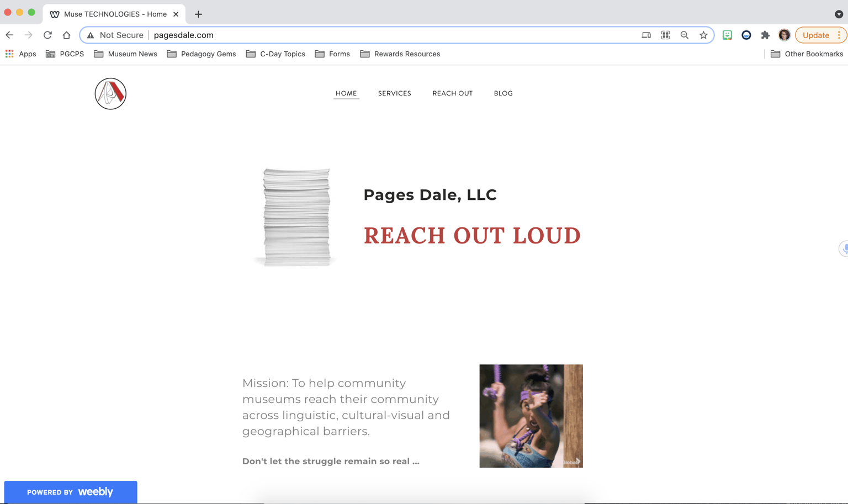This screenshot has height=504, width=848.
Task: Click the stack of paper image
Action: pyautogui.click(x=296, y=217)
